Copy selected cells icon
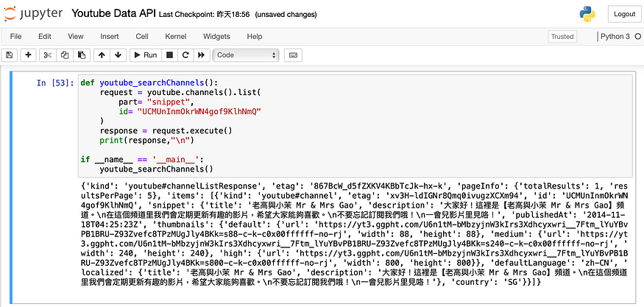The width and height of the screenshot is (644, 307). 65,55
